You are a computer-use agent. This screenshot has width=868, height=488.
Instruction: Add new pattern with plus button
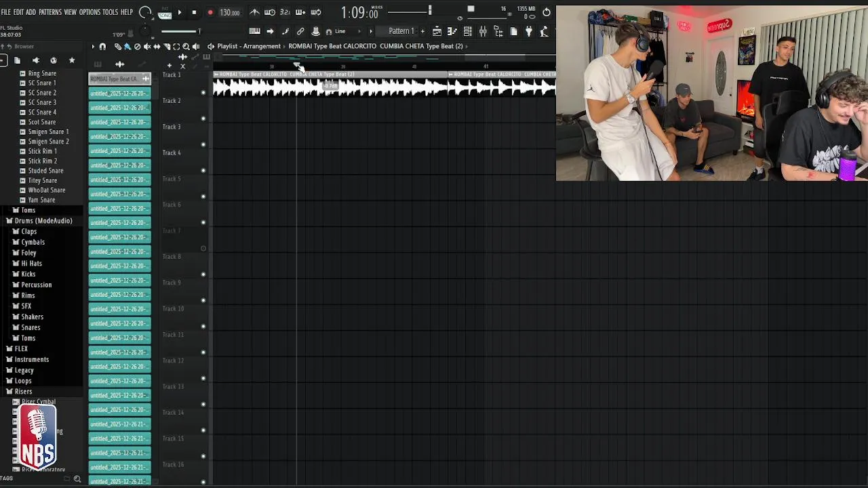pos(422,31)
